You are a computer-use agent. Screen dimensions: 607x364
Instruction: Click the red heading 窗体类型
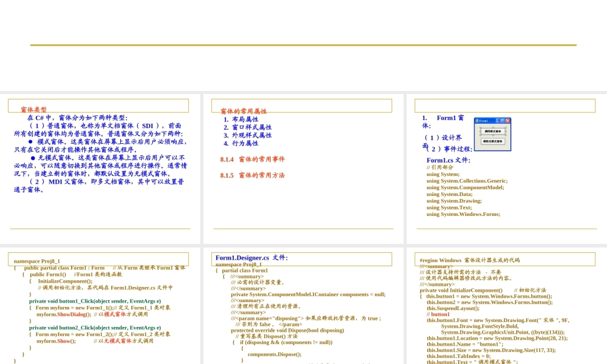33,109
